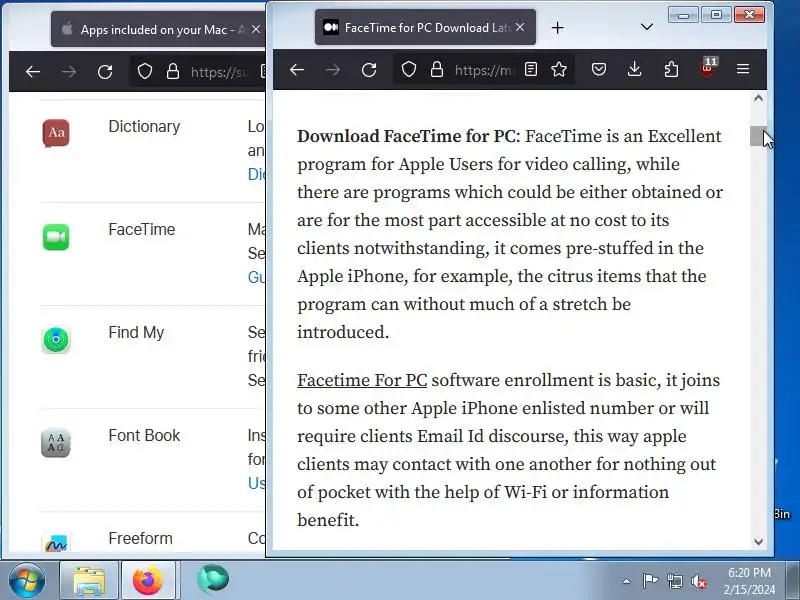
Task: Click the Freeform row name text
Action: [140, 538]
